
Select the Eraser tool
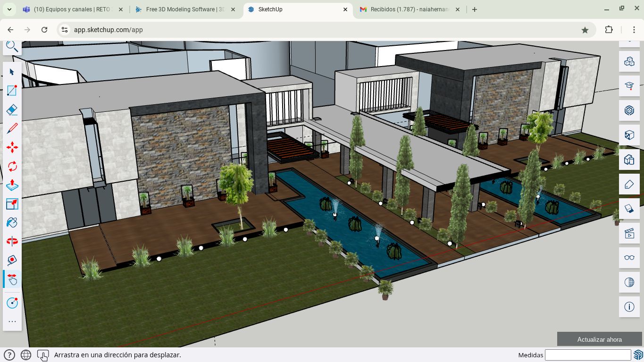[x=12, y=109]
